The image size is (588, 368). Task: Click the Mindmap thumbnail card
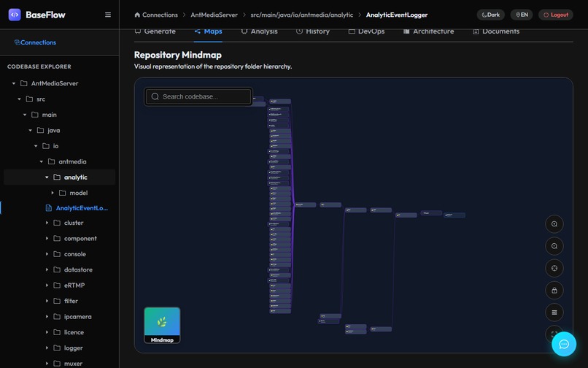click(162, 325)
